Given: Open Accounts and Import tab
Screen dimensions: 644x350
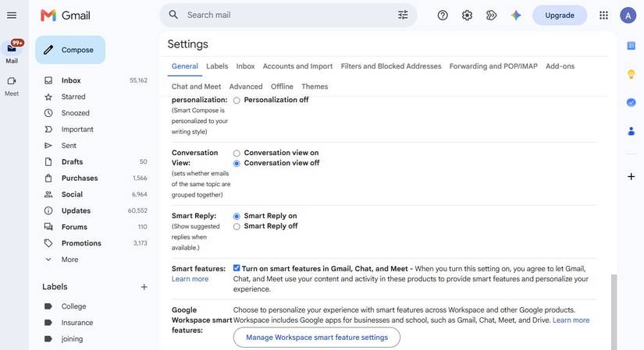Looking at the screenshot, I should coord(297,66).
